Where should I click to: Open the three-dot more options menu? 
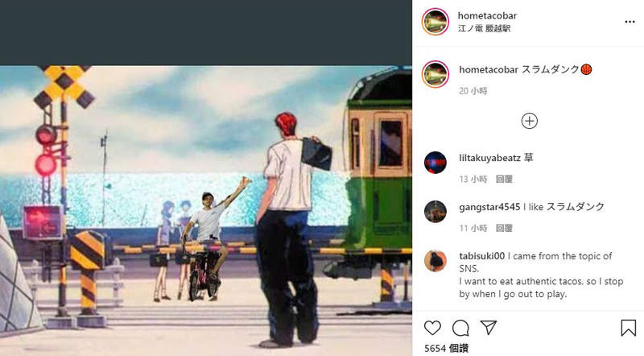(630, 22)
